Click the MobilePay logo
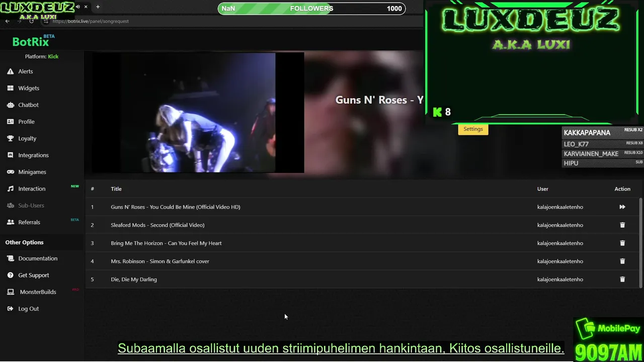 click(x=608, y=329)
